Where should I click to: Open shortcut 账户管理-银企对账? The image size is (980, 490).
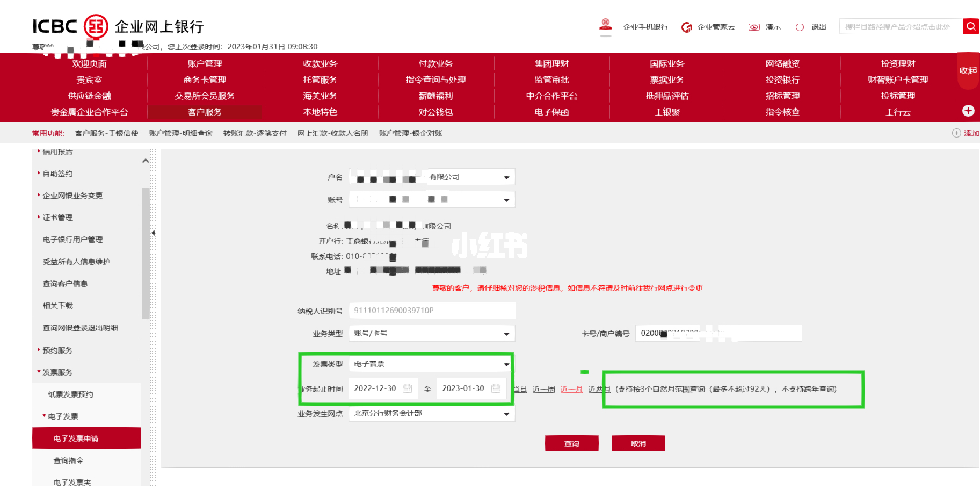[x=411, y=133]
